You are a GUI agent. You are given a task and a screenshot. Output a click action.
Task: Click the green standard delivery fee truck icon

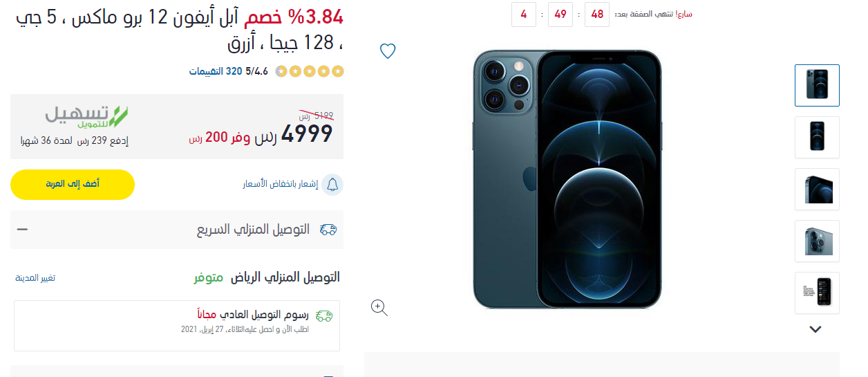pos(324,316)
